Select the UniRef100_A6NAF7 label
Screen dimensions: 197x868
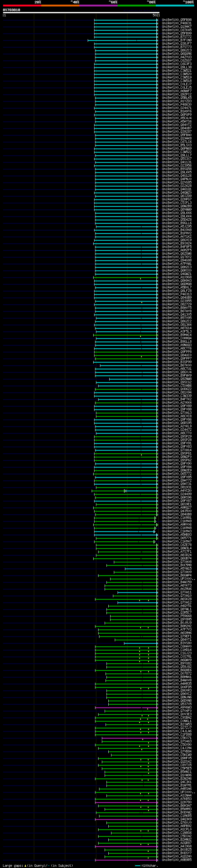click(176, 91)
